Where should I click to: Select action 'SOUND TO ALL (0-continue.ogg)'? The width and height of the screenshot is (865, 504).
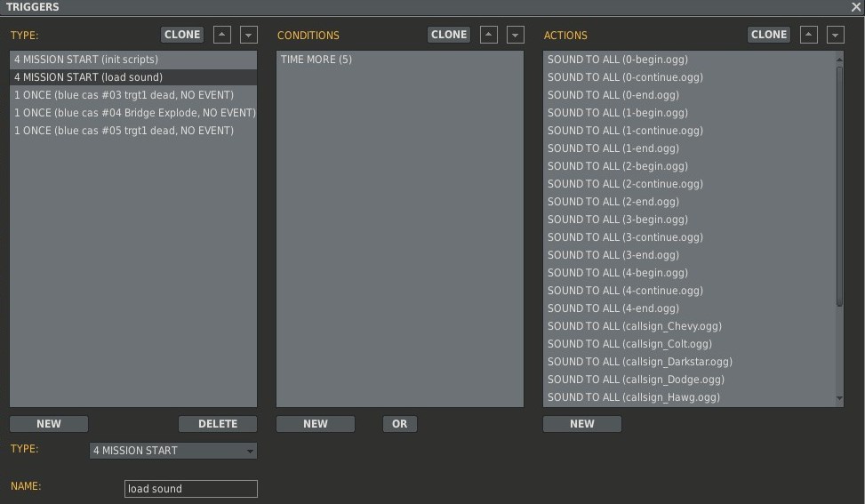(690, 77)
